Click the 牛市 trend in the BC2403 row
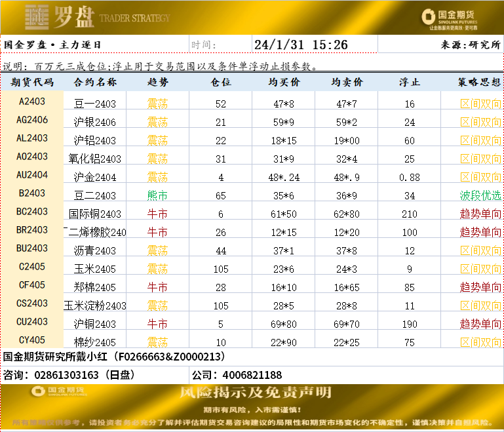The width and height of the screenshot is (504, 432). 157,214
